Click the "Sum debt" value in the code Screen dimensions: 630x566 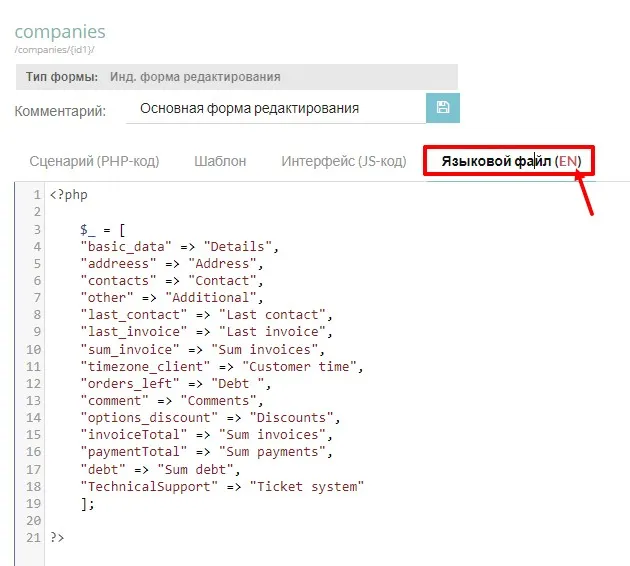click(x=206, y=469)
